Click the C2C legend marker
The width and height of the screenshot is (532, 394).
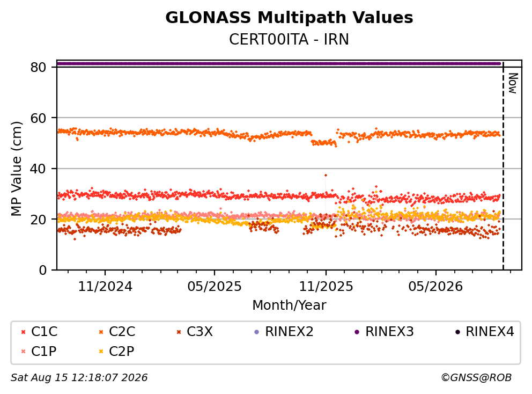click(x=101, y=332)
